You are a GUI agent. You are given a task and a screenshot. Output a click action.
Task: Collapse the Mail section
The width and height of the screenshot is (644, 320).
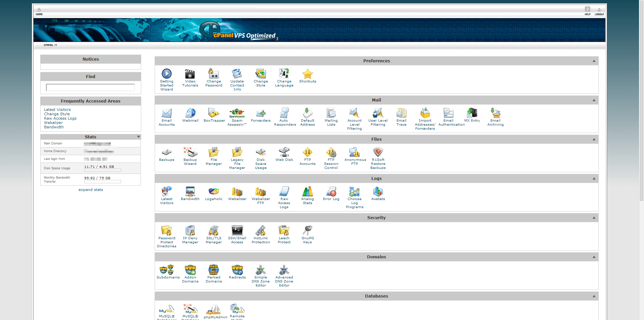tap(594, 100)
